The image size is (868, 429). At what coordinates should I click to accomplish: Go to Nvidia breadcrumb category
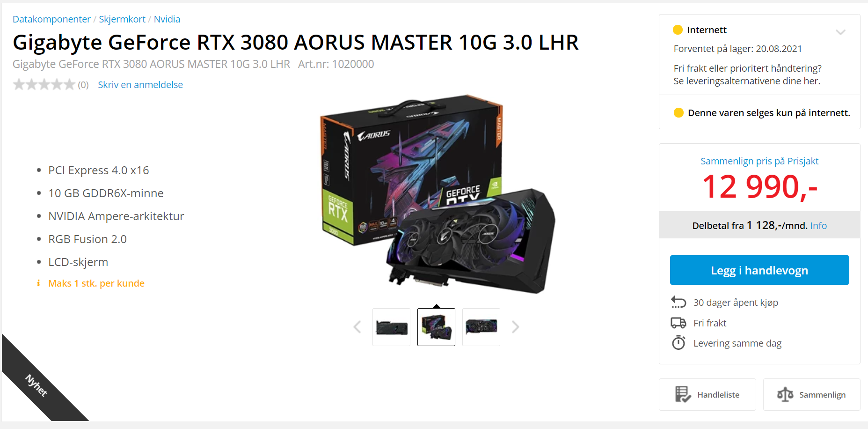click(x=167, y=19)
